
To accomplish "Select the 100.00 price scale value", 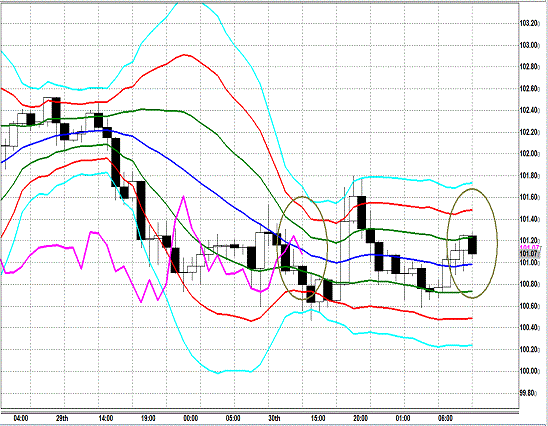I will (530, 371).
